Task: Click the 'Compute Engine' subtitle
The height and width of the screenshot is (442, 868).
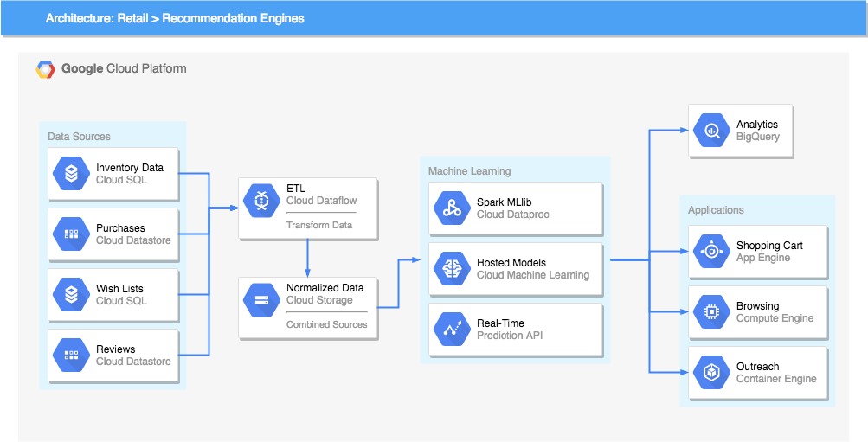Action: tap(775, 318)
